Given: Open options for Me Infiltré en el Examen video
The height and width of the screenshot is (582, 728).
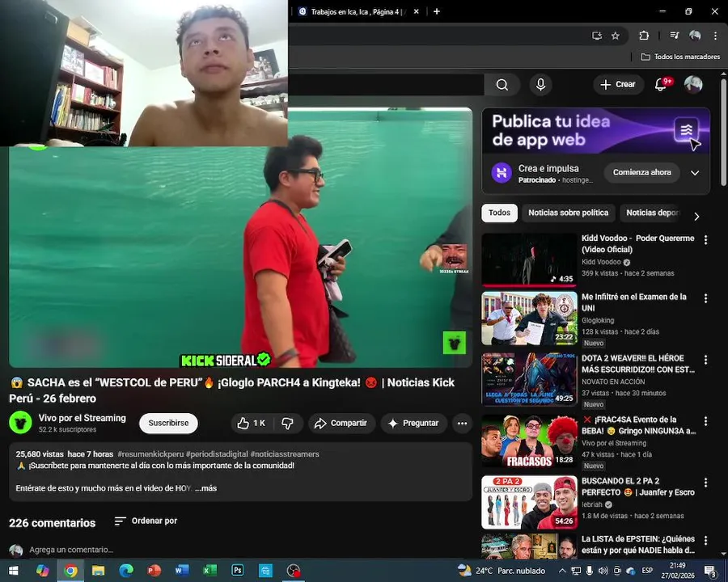Looking at the screenshot, I should (705, 298).
